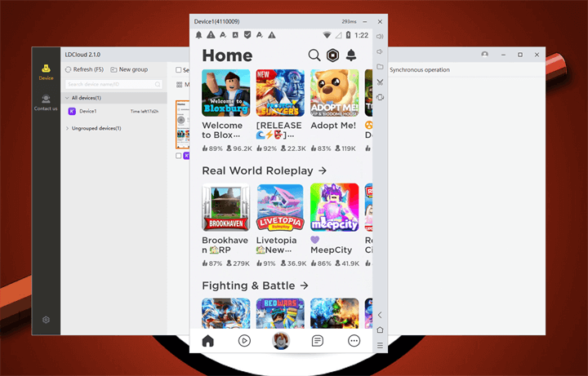The image size is (588, 376).
Task: Click the rotate screen icon in device sidebar
Action: click(x=380, y=97)
